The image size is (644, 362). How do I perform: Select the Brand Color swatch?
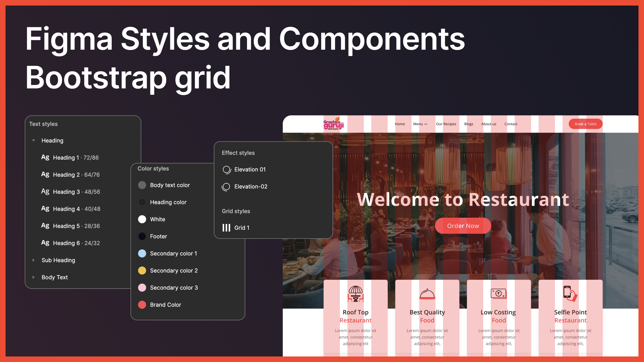142,305
